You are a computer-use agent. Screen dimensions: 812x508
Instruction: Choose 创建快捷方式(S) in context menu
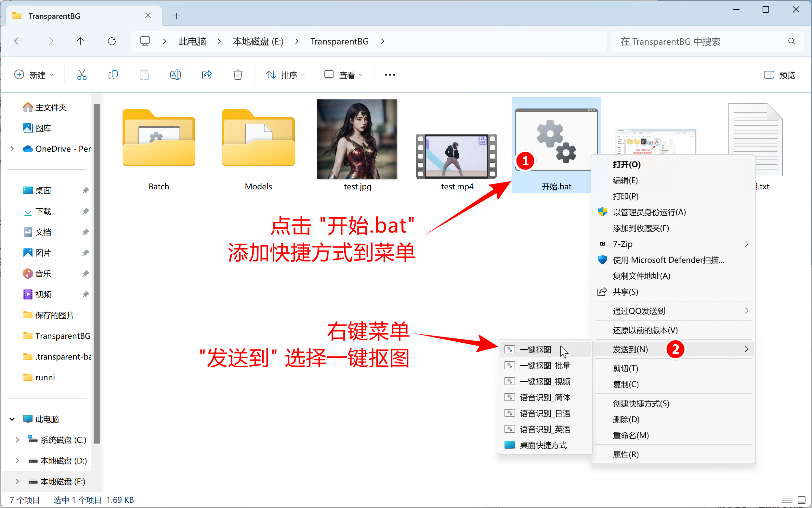674,403
